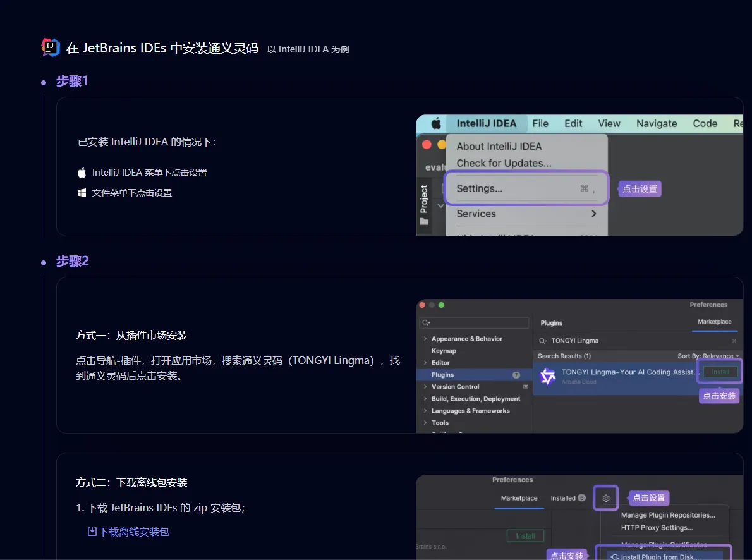752x560 pixels.
Task: Choose About IntelliJ IDEA from the menu
Action: pyautogui.click(x=499, y=147)
